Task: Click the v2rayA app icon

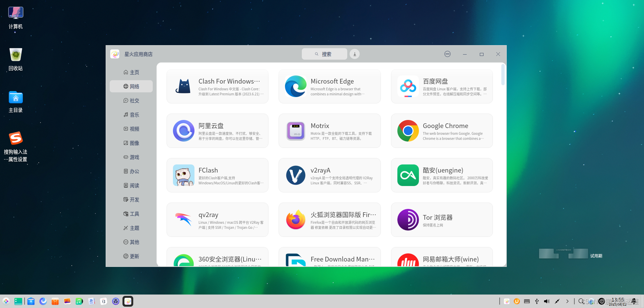Action: (296, 175)
